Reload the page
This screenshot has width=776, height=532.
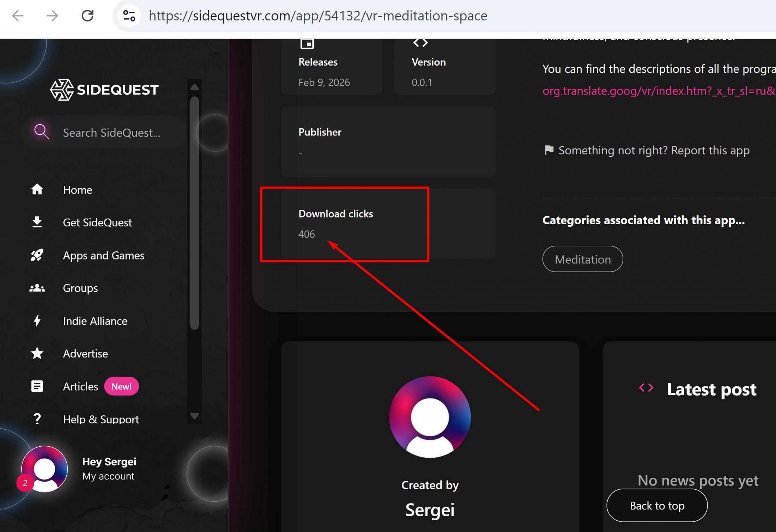pyautogui.click(x=87, y=16)
